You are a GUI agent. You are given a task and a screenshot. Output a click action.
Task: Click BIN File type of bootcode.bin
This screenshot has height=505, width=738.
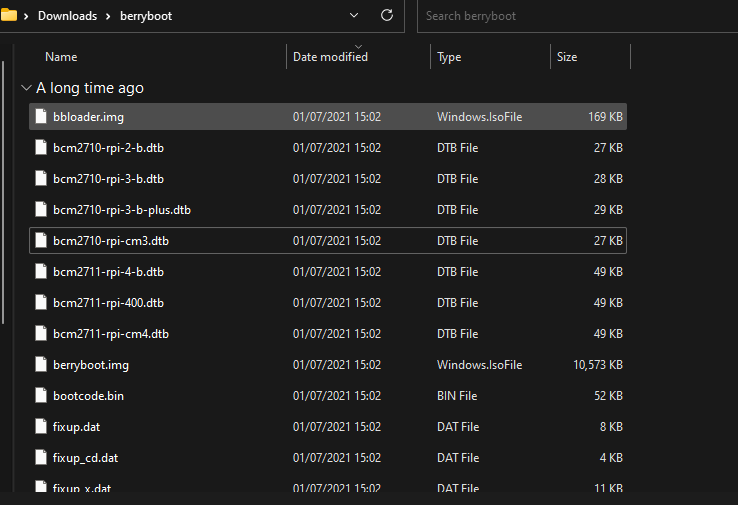click(x=457, y=396)
